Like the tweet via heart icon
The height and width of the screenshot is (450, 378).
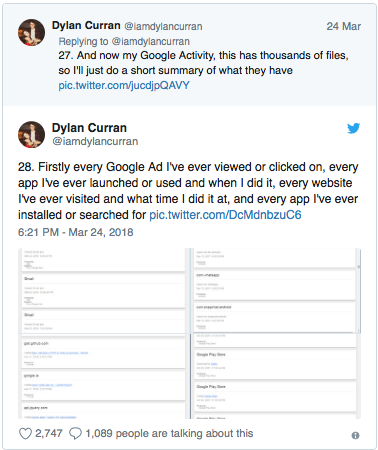[x=25, y=433]
